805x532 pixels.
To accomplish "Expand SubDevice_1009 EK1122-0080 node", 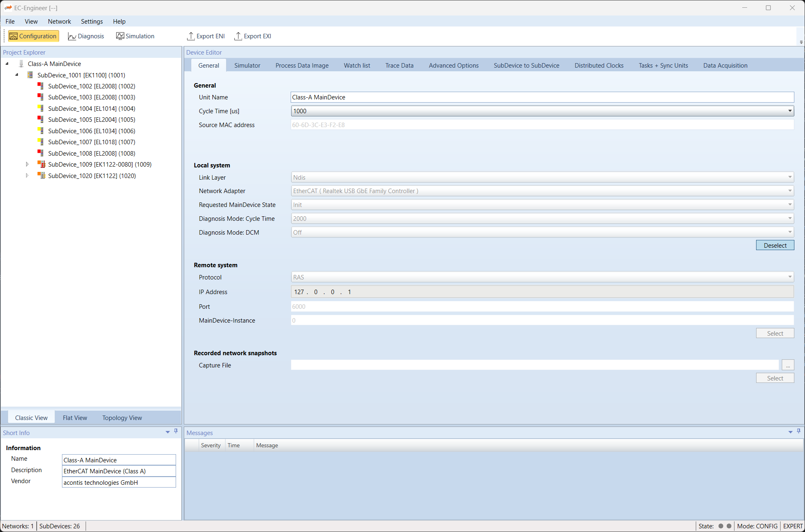I will (x=27, y=165).
